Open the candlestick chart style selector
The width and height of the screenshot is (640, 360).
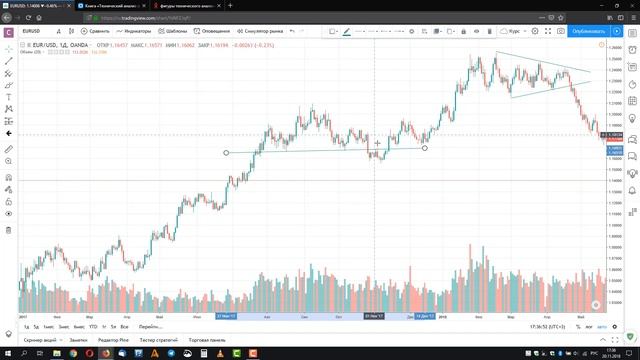point(71,31)
